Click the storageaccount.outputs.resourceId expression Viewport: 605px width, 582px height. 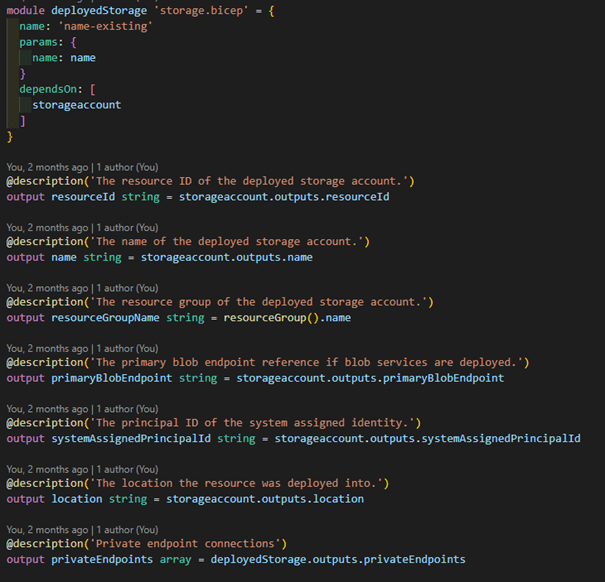283,197
